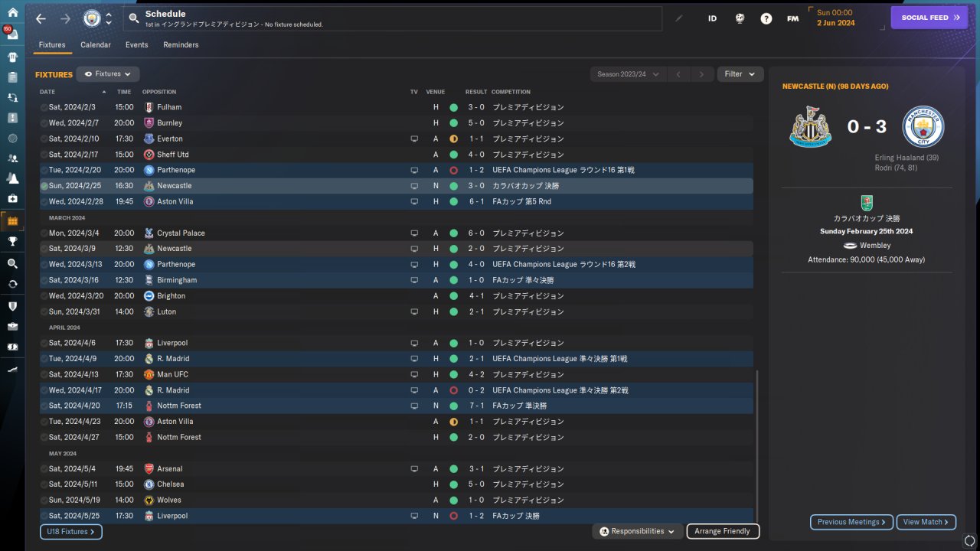Select the Nottm Forest 7 - 1 row

tap(397, 406)
